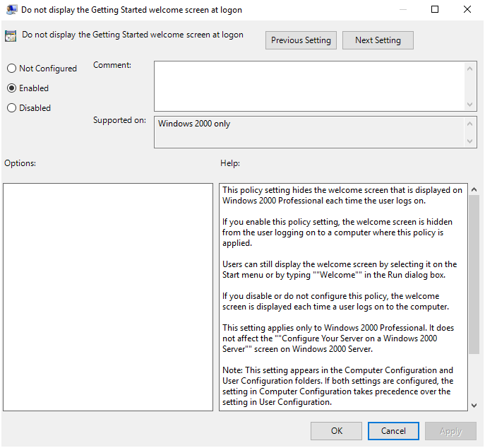Viewport: 485px width, 448px height.
Task: Confirm the setting with OK
Action: 337,431
